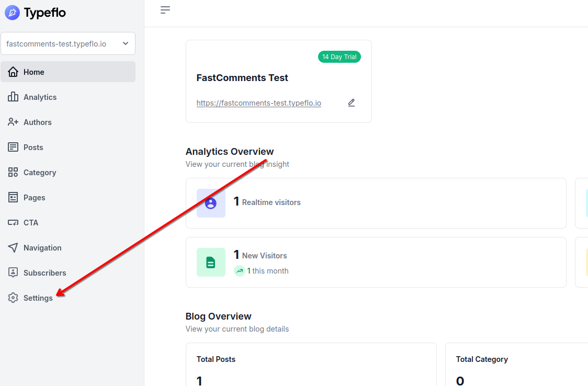The height and width of the screenshot is (386, 588).
Task: Click the Blog Overview heading
Action: (x=218, y=316)
